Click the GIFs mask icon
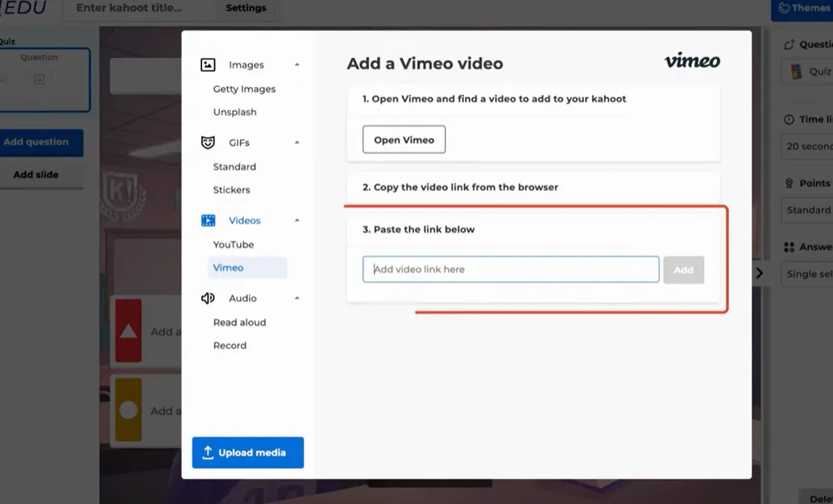833x504 pixels. pos(208,143)
